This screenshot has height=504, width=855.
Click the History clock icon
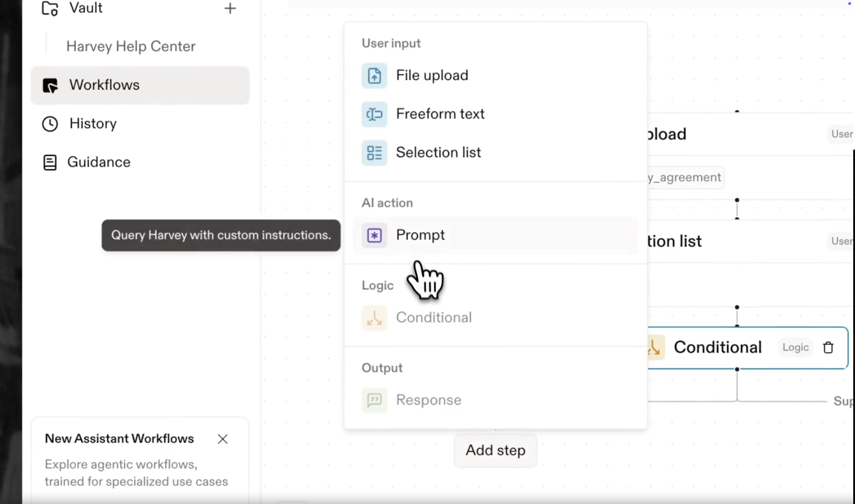coord(50,124)
